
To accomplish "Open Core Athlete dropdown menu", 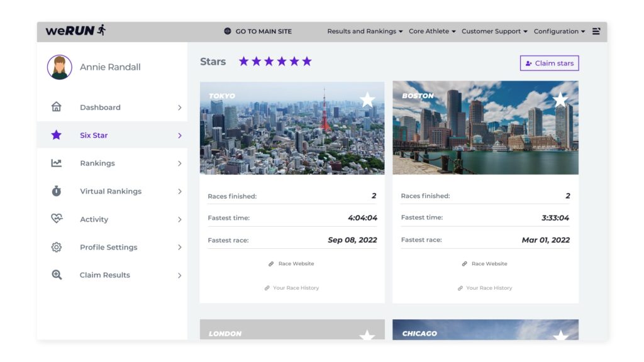I will click(x=432, y=31).
